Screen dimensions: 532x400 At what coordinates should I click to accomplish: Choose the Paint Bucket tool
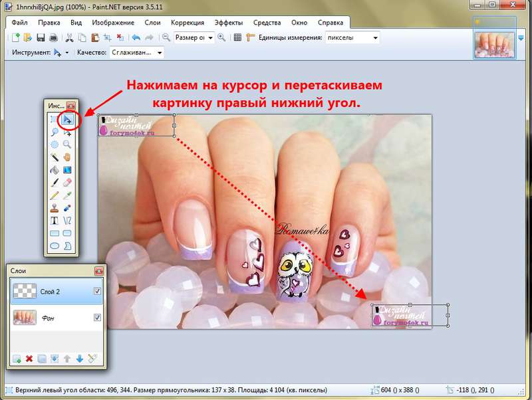(54, 169)
